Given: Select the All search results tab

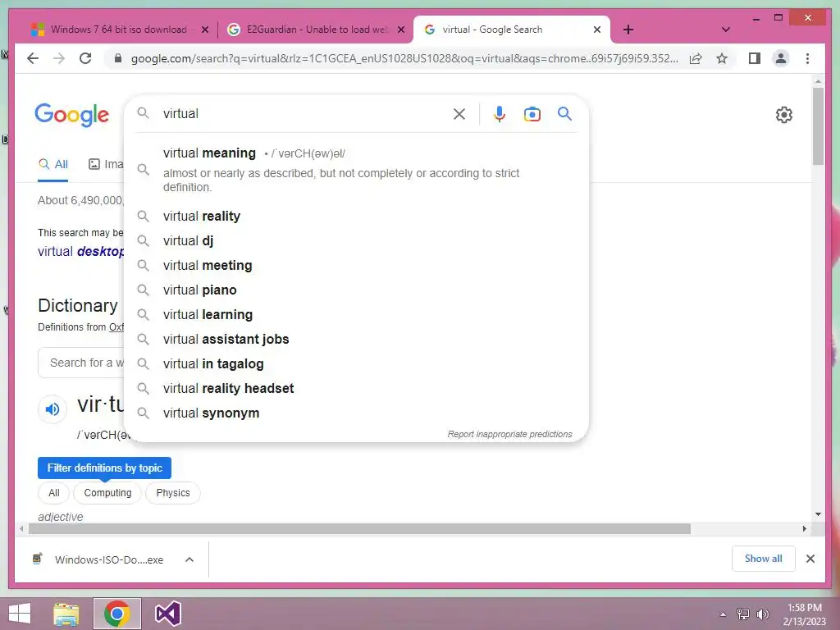Looking at the screenshot, I should pyautogui.click(x=53, y=164).
